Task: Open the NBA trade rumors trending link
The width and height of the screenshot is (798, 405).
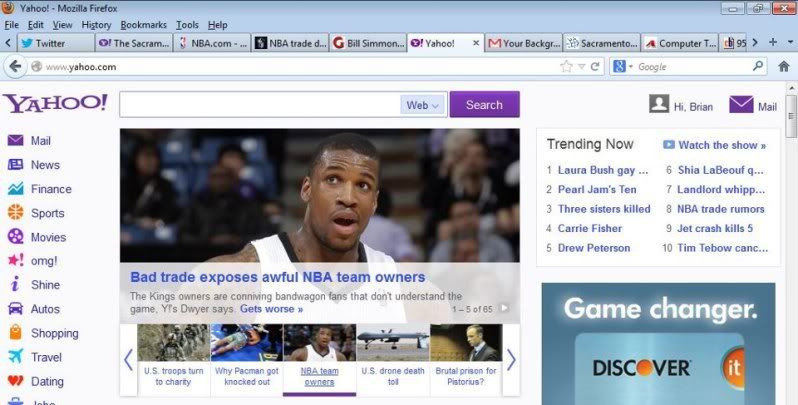Action: pyautogui.click(x=720, y=209)
